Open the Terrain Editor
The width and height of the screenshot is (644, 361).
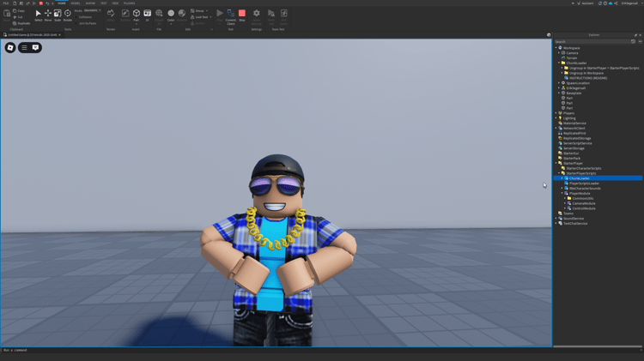(111, 15)
